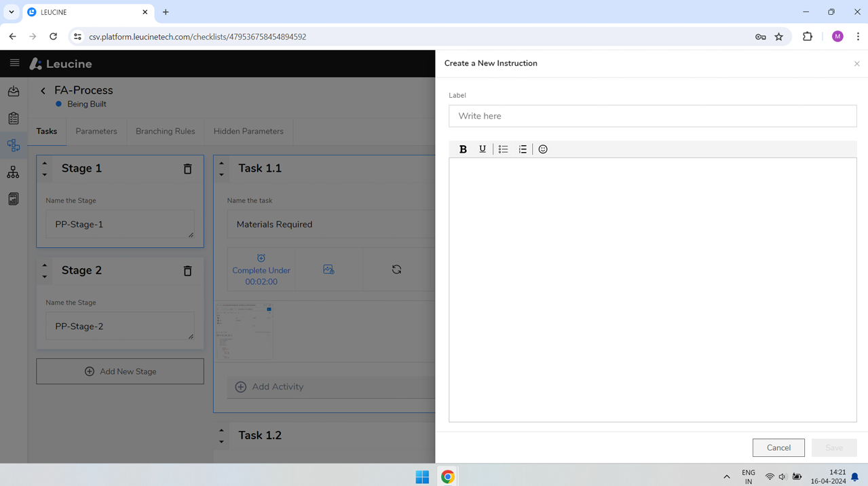
Task: Show hidden system tray icons
Action: 726,476
